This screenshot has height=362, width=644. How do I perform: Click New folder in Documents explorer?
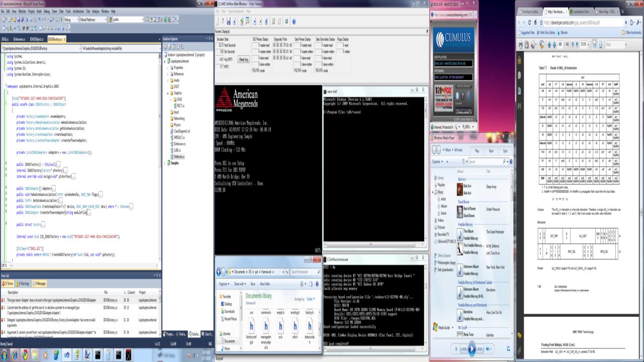(265, 284)
